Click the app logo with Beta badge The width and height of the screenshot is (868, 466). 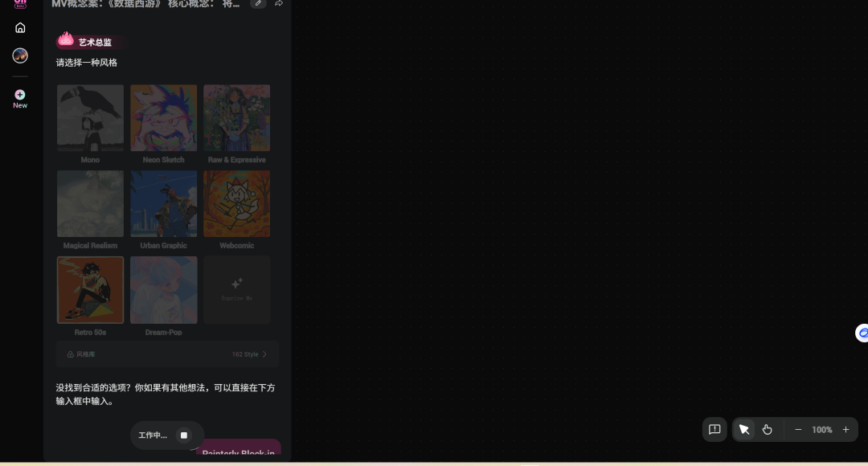(x=20, y=3)
